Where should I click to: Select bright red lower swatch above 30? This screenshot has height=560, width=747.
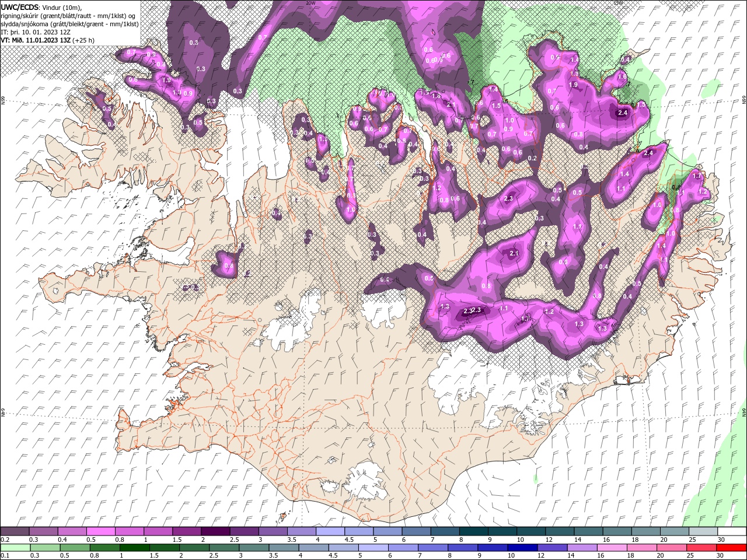pos(731,548)
